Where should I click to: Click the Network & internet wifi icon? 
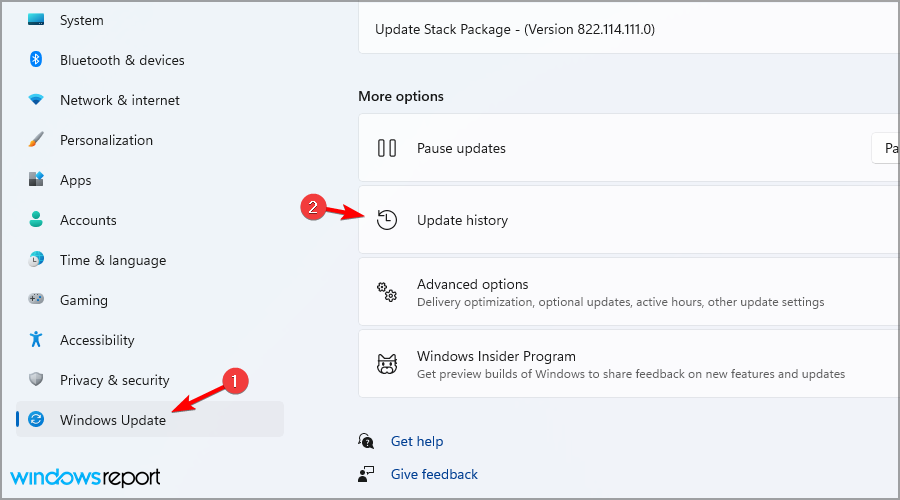pos(36,100)
